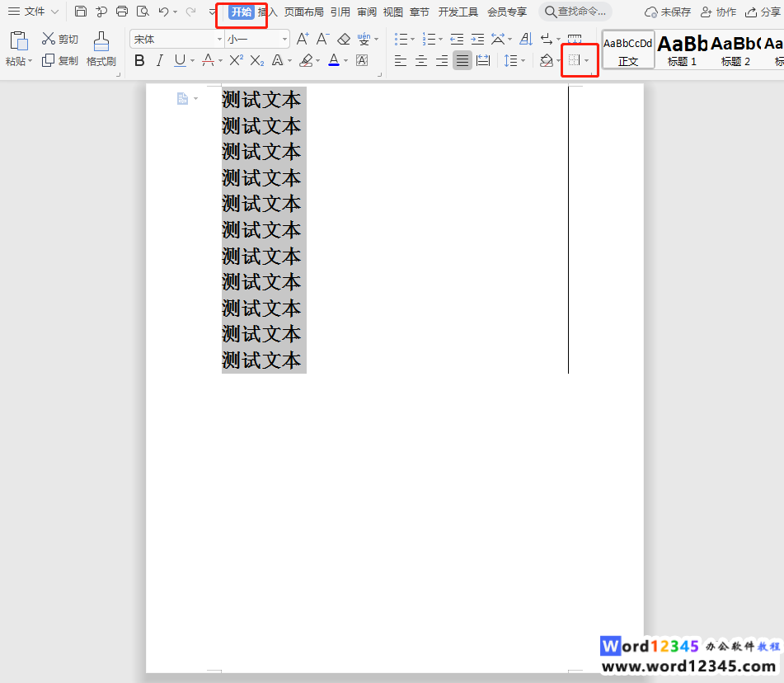784x683 pixels.
Task: Expand the borders dropdown arrow
Action: pos(587,61)
